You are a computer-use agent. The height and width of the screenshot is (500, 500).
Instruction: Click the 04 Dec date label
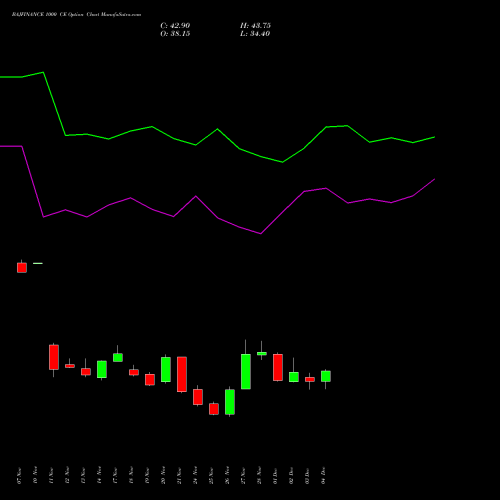pyautogui.click(x=323, y=475)
